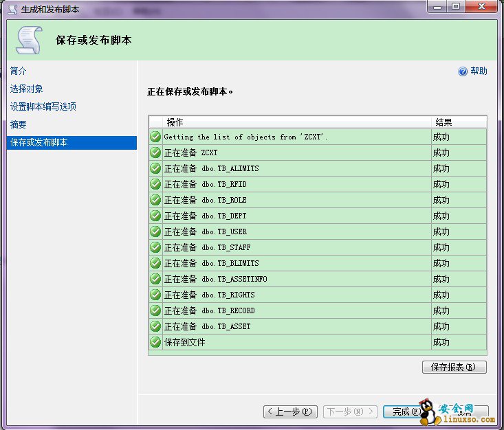504x430 pixels.
Task: Click the success icon for dbo.TB_ALIMITS row
Action: click(155, 168)
